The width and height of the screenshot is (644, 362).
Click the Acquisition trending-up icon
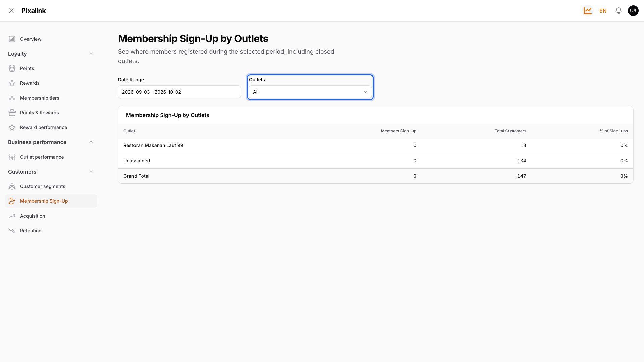click(x=12, y=216)
